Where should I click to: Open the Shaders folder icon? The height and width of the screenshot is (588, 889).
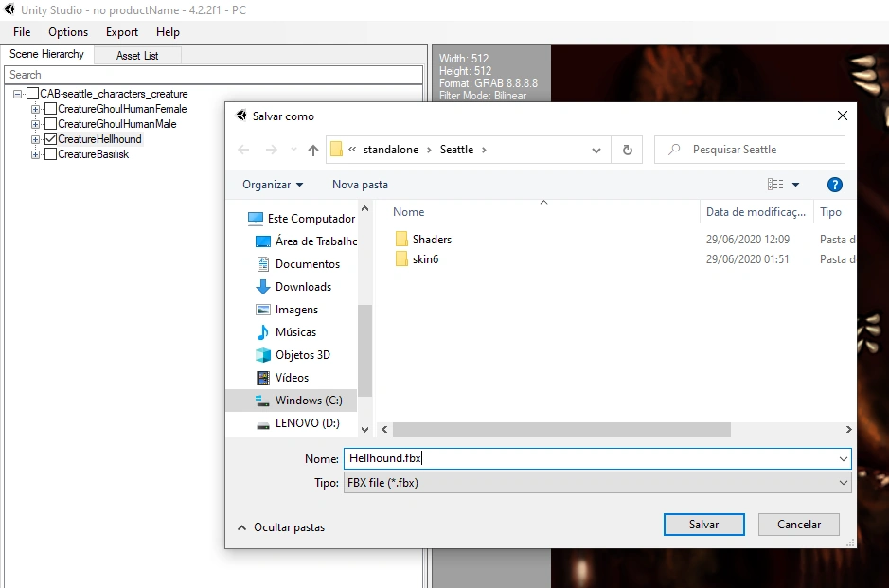click(x=401, y=240)
